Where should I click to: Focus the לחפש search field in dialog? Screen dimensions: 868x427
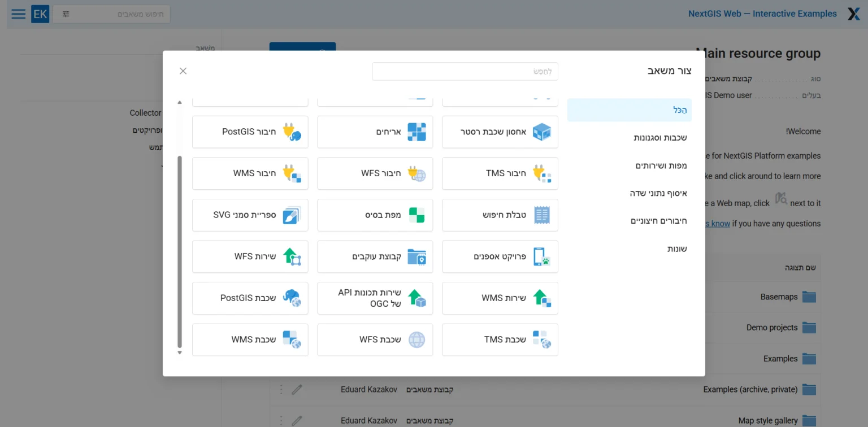[465, 71]
